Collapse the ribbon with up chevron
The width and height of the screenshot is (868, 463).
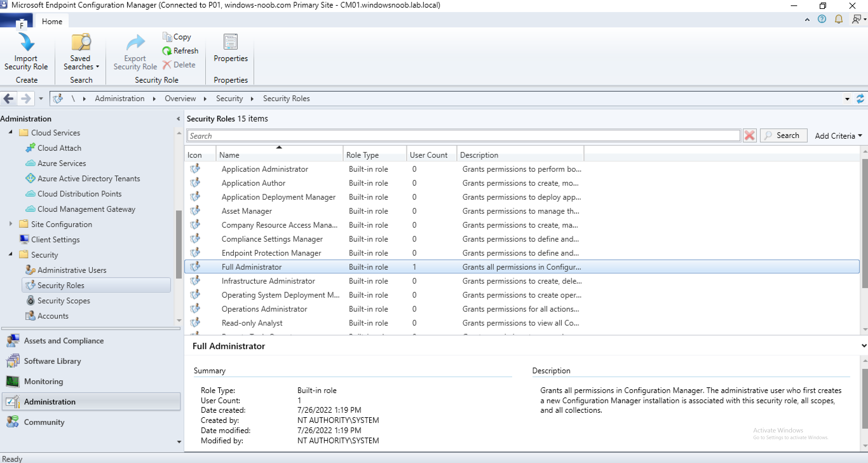807,20
